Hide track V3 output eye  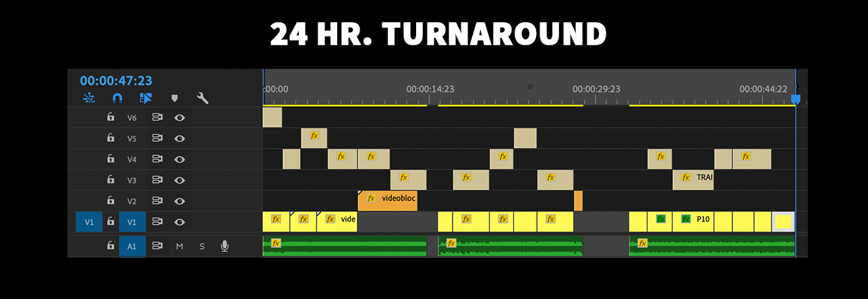tap(179, 180)
